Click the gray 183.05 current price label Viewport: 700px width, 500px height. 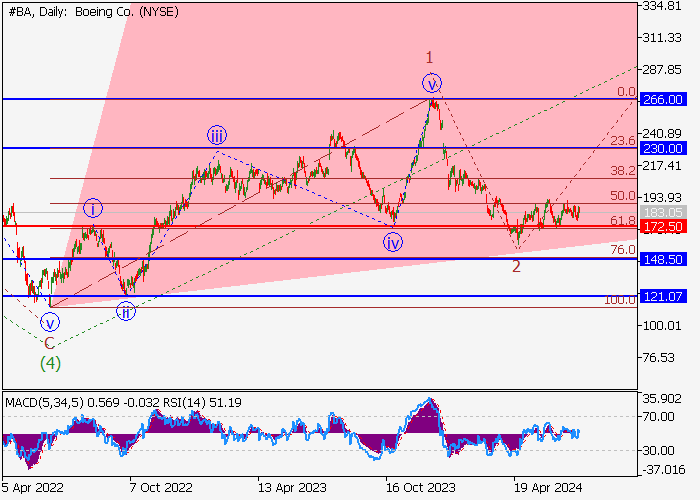pos(663,212)
